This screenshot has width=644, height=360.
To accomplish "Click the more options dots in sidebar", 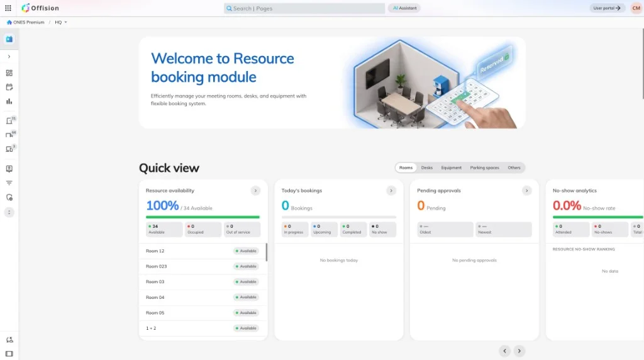I will coord(9,212).
